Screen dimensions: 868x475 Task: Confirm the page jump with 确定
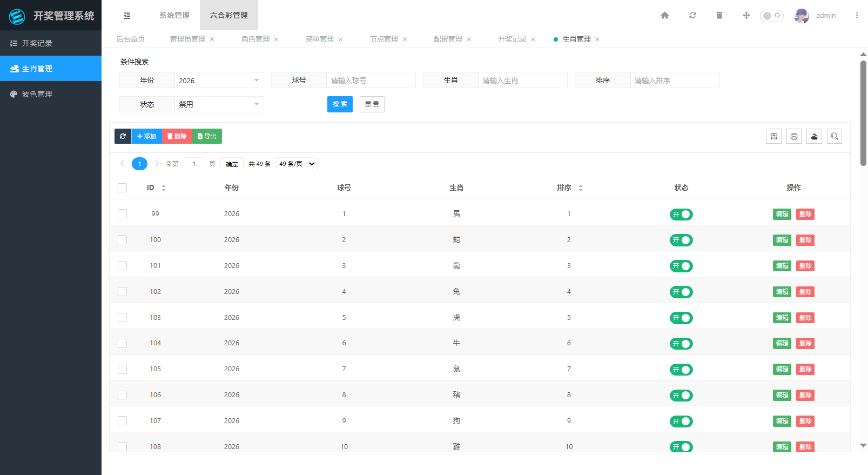point(232,164)
